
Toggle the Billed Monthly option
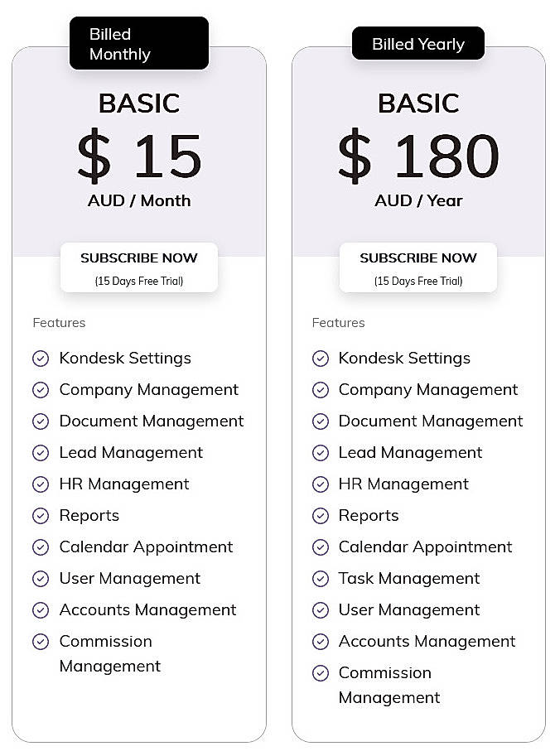(139, 42)
